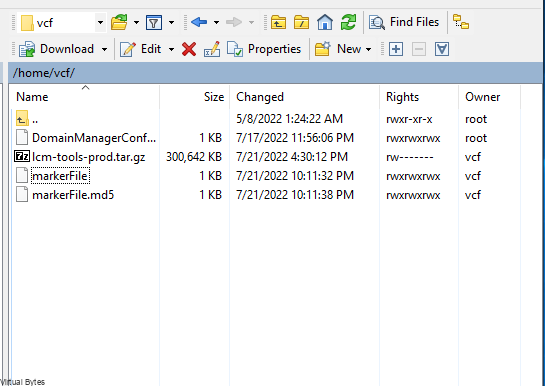Sort files by the Size column
This screenshot has width=545, height=386.
click(214, 97)
